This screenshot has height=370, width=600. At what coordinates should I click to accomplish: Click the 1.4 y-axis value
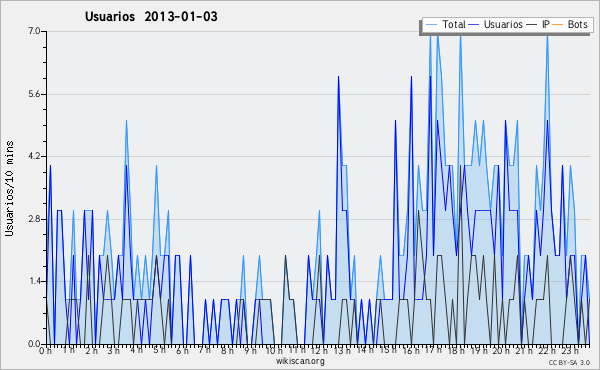point(34,281)
